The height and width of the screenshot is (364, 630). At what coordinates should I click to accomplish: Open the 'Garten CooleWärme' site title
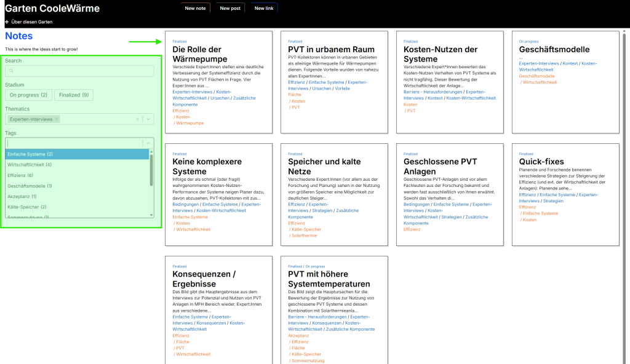[52, 9]
